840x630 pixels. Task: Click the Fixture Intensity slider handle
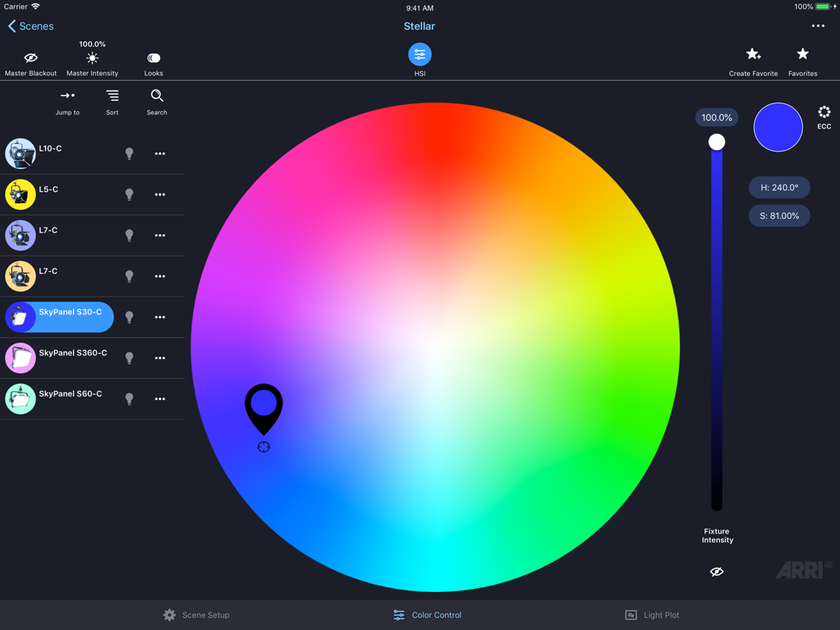tap(717, 142)
